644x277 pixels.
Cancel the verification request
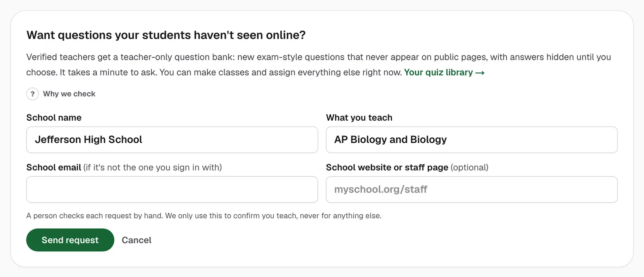136,240
